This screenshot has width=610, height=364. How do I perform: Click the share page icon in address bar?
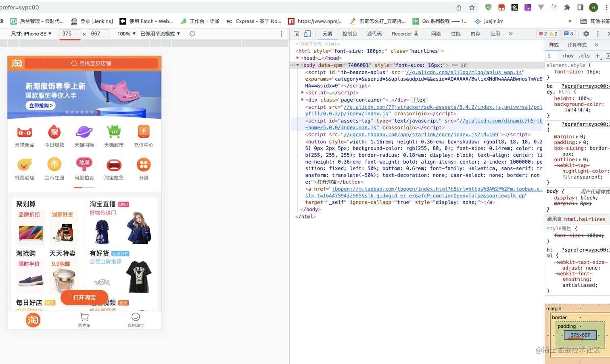[459, 8]
